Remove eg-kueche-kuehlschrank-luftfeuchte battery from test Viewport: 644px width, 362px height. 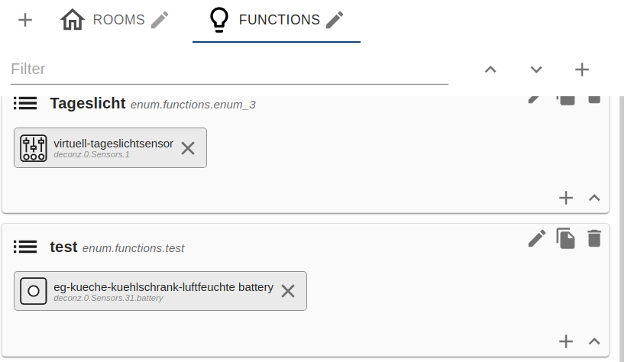[288, 291]
